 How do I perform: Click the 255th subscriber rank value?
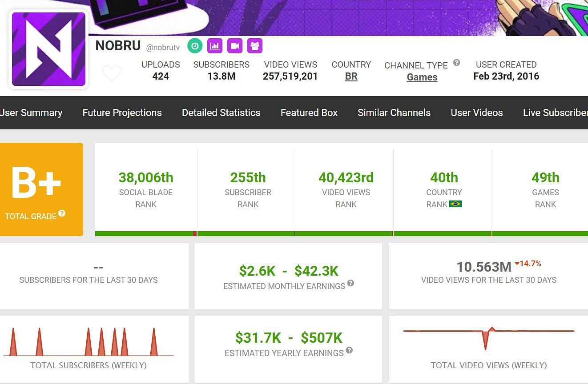pyautogui.click(x=248, y=178)
